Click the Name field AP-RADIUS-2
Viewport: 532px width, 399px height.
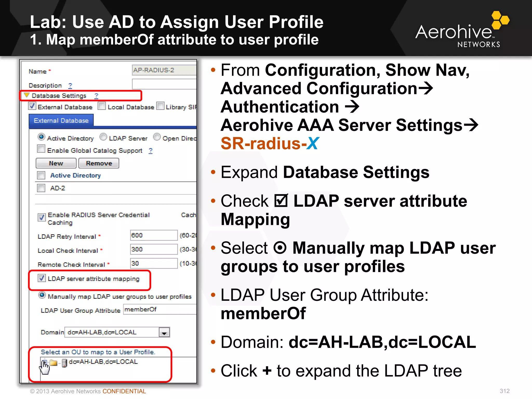[164, 70]
